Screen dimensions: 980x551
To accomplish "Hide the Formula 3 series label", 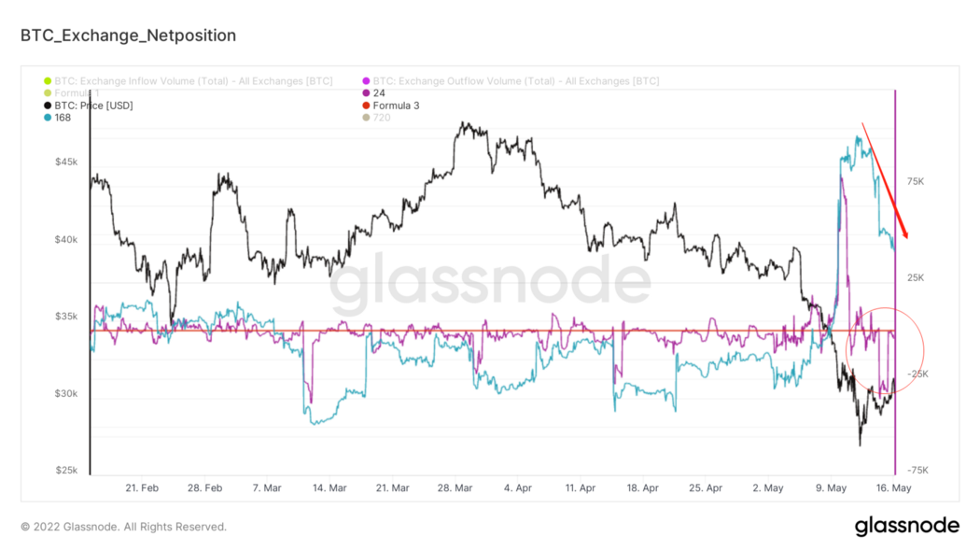I will tap(396, 106).
